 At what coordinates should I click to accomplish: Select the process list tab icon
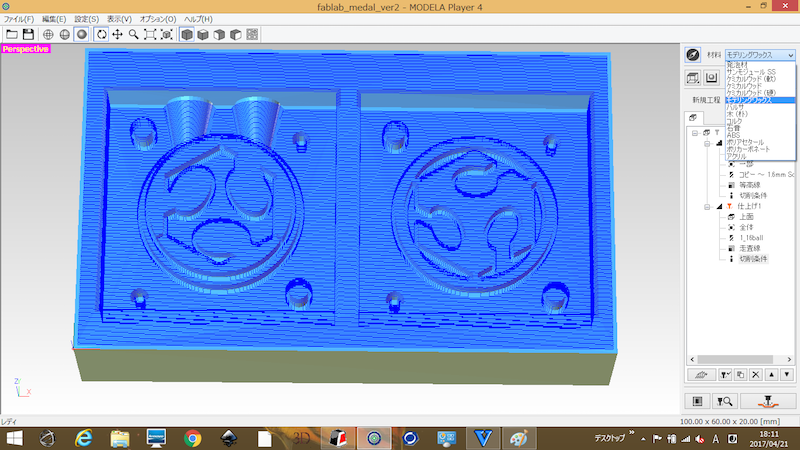[x=693, y=117]
